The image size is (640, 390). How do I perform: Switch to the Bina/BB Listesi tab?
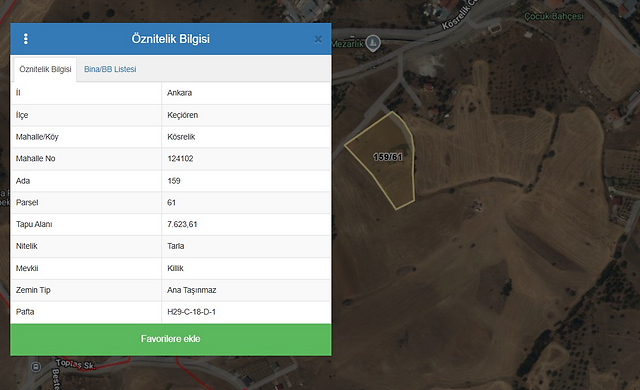pos(110,69)
